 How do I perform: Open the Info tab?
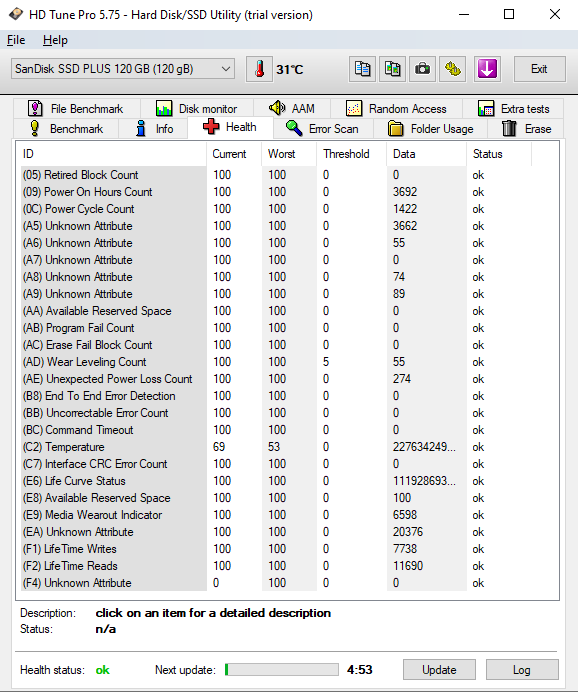pos(153,129)
